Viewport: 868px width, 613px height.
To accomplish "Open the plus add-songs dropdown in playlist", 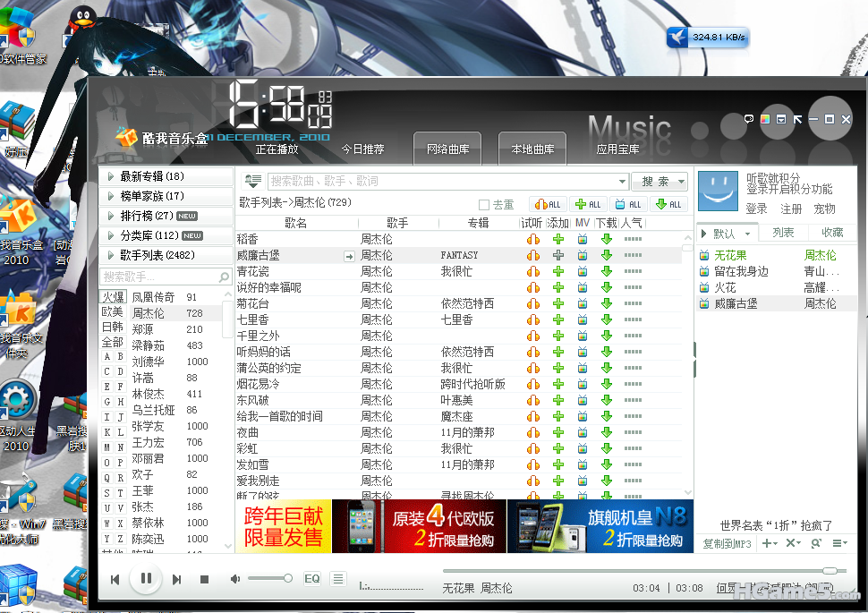I will click(770, 543).
